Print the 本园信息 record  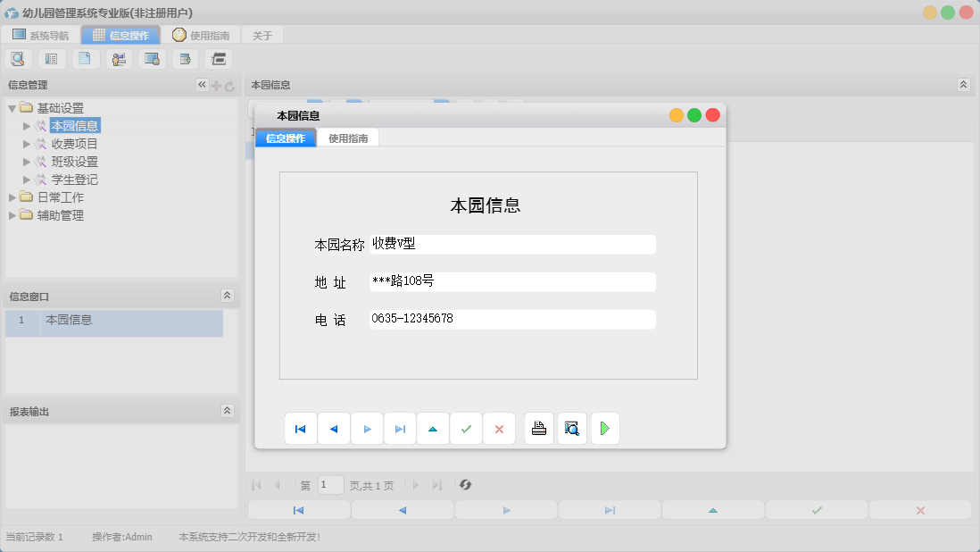point(538,428)
